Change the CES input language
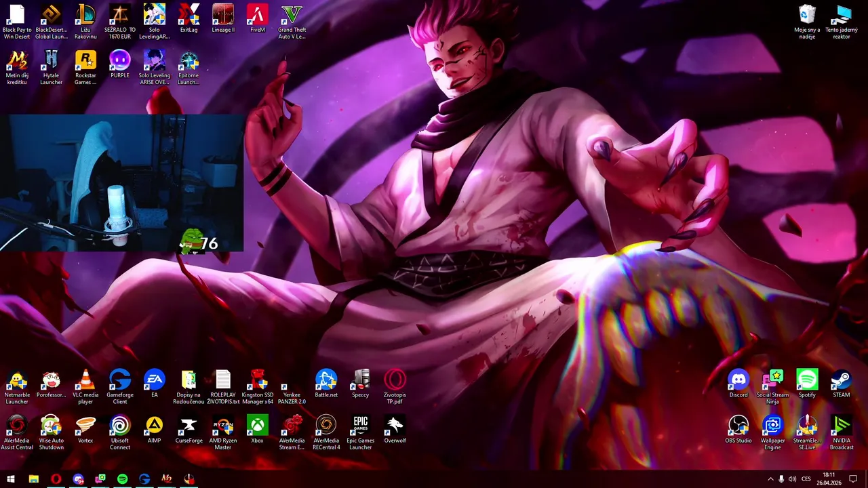The image size is (868, 488). [x=806, y=479]
